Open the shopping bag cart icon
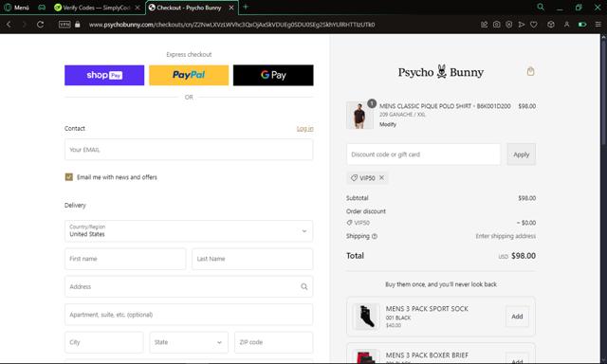Viewport: 607px width, 364px height. (530, 71)
